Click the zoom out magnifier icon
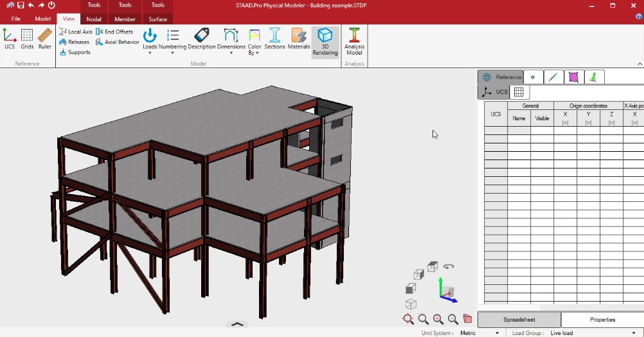644x337 pixels. click(x=453, y=319)
